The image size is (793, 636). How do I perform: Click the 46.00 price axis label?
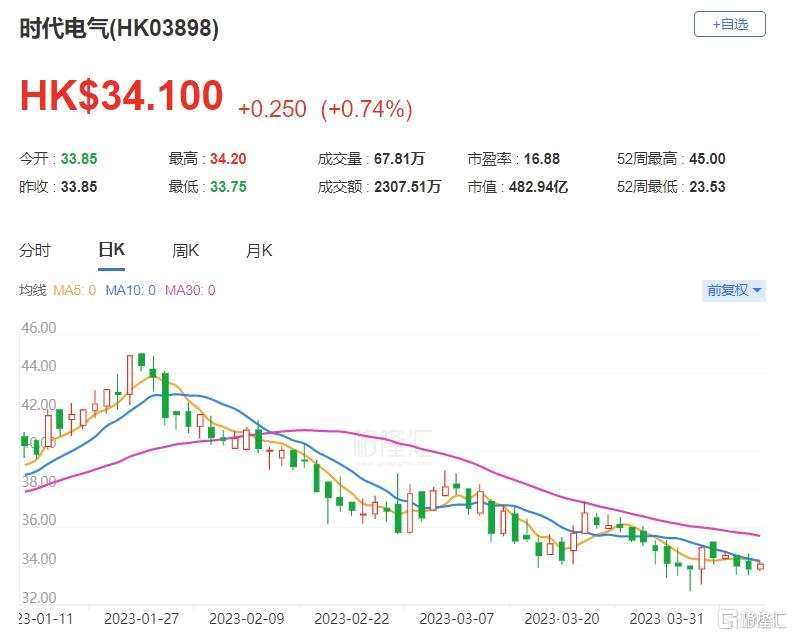click(x=38, y=328)
